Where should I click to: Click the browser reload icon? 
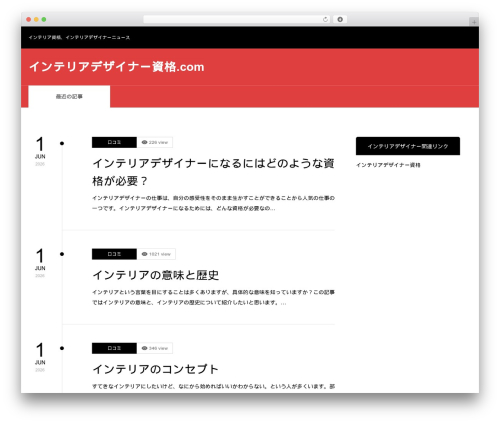coord(325,19)
